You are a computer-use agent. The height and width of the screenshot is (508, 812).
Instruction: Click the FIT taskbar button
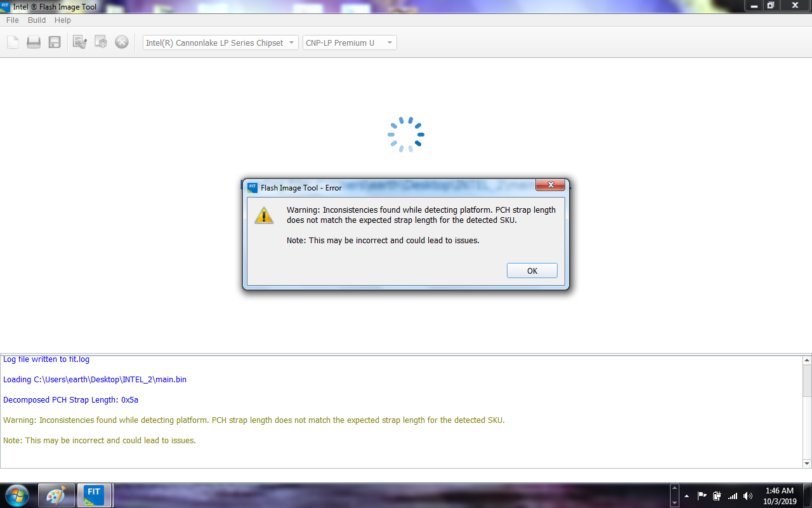point(95,495)
